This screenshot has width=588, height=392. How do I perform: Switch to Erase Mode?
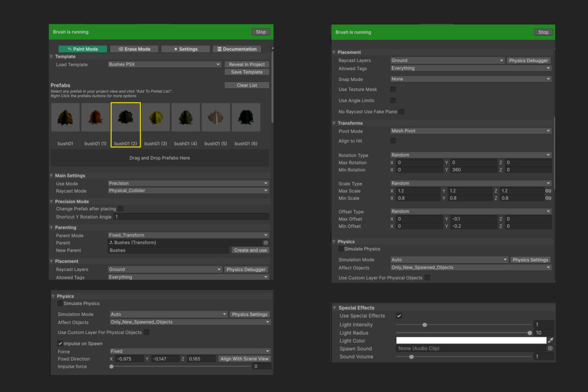(134, 49)
